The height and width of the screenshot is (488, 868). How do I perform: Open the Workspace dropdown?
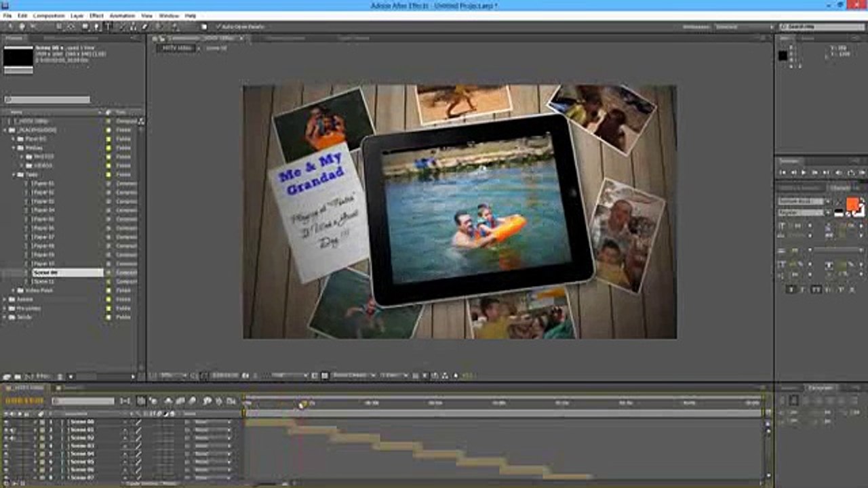point(745,26)
